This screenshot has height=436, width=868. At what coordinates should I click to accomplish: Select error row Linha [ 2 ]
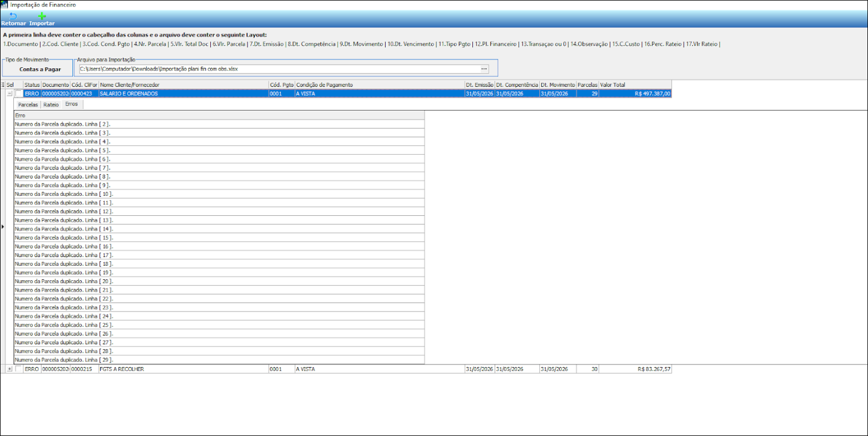[219, 124]
